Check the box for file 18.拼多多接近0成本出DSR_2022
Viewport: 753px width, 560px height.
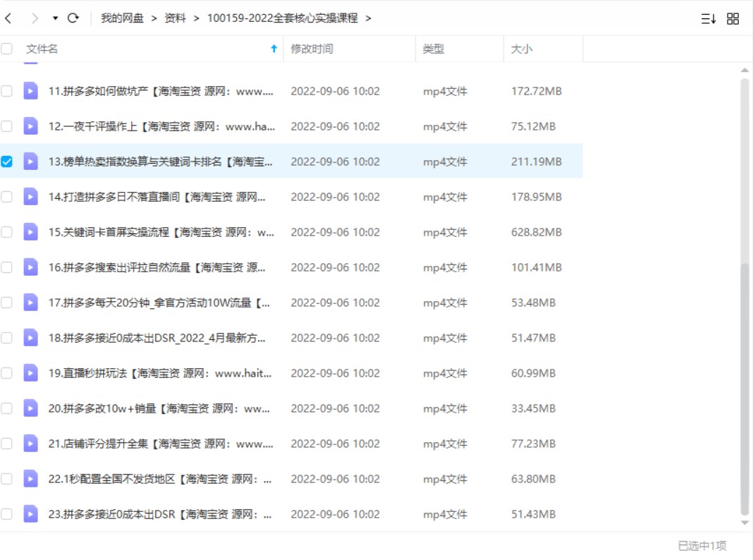[7, 338]
